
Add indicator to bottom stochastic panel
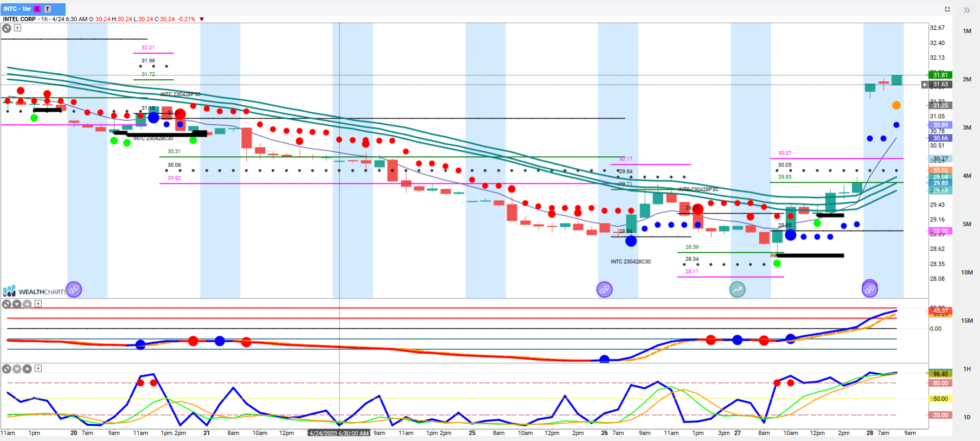coord(38,369)
